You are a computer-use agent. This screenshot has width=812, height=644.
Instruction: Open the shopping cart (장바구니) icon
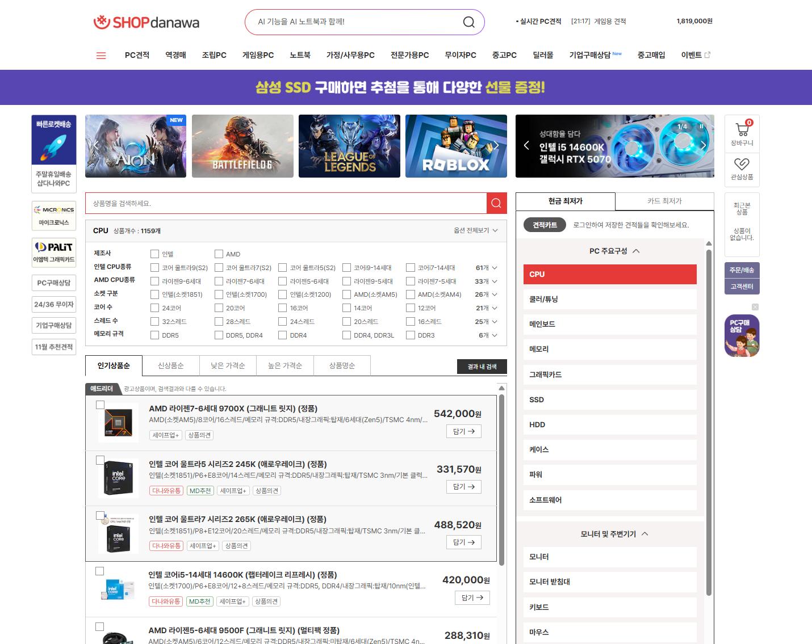coord(742,130)
